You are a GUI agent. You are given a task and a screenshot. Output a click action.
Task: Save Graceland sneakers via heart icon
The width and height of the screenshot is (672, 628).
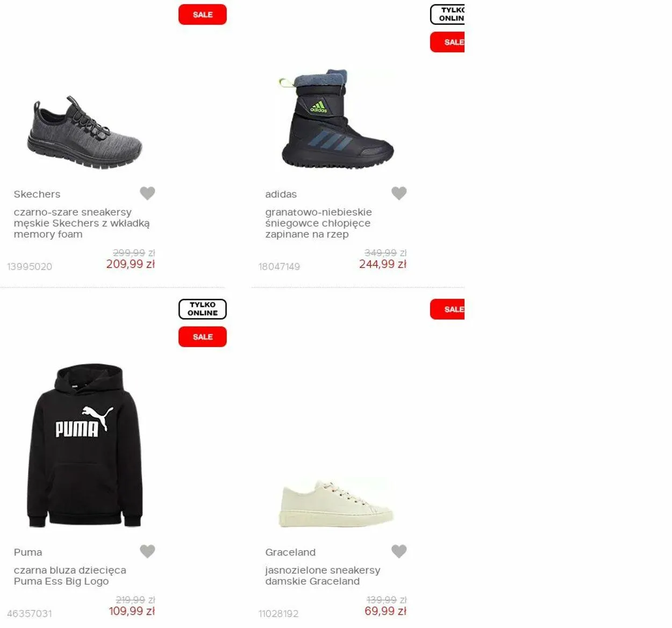(399, 551)
